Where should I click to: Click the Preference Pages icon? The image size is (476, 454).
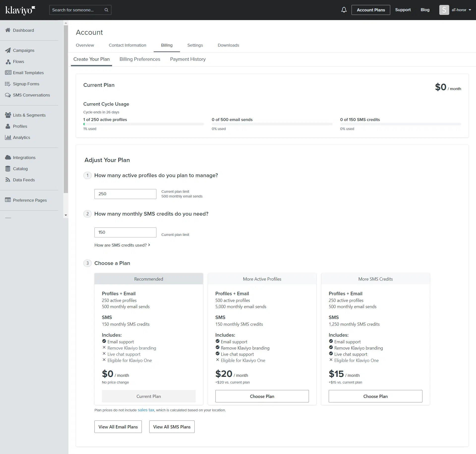click(x=8, y=200)
